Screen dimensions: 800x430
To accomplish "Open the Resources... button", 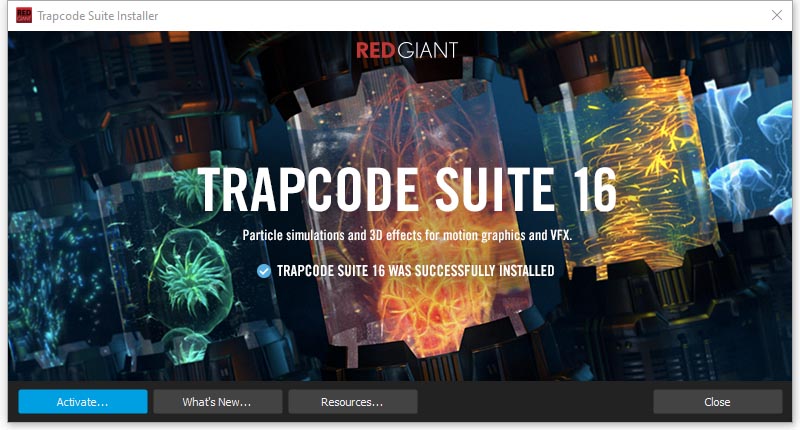I will tap(353, 402).
